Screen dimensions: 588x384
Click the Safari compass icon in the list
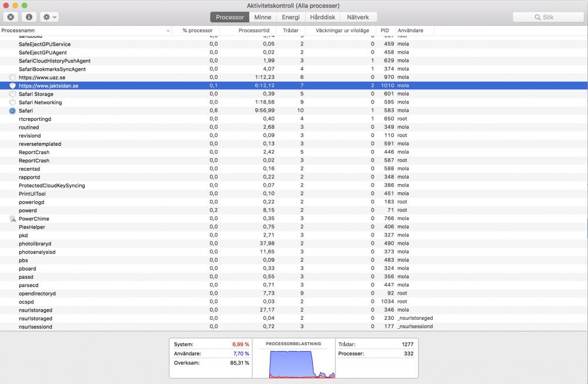click(12, 111)
